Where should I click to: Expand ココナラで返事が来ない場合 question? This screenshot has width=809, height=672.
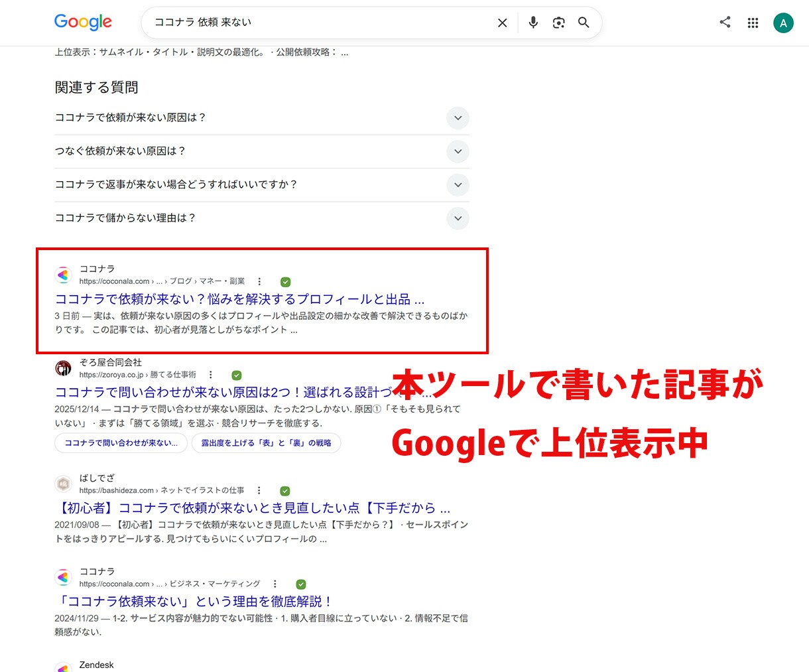coord(262,184)
